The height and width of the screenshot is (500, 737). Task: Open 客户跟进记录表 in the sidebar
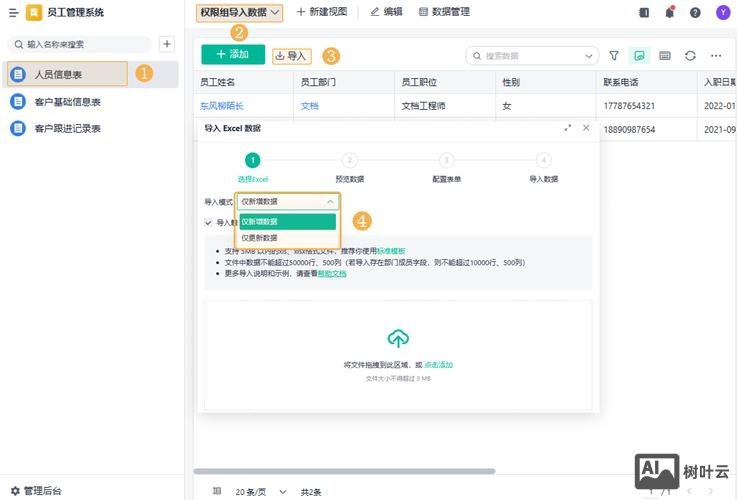point(90,128)
